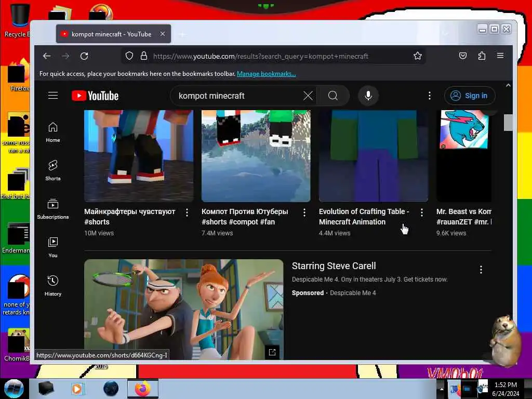532x399 pixels.
Task: Start voice search with the microphone
Action: [368, 96]
